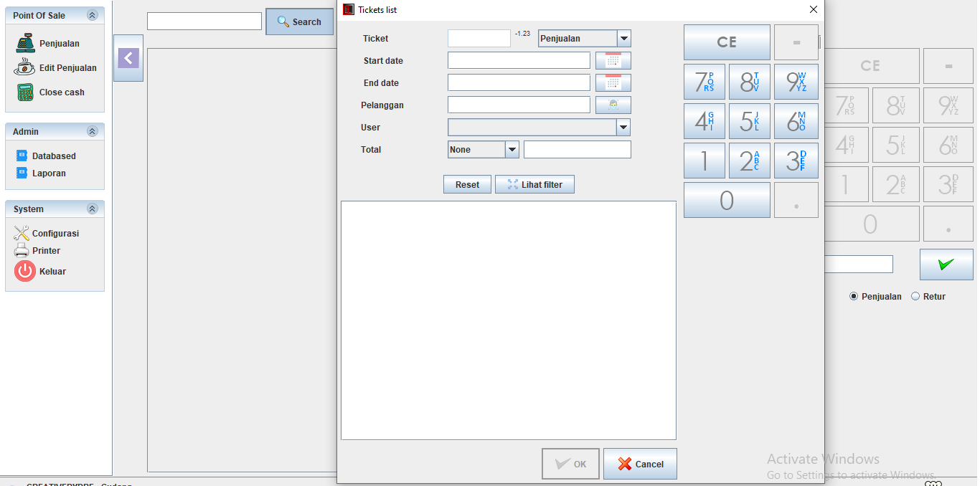Click the Start date input field
Image resolution: width=980 pixels, height=486 pixels.
click(519, 61)
